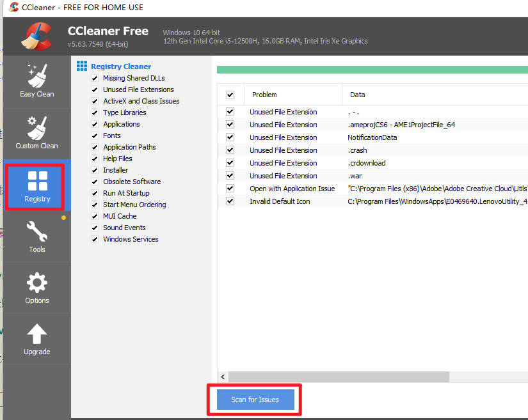Uncheck the .ameprojCS6 result row

tap(230, 125)
